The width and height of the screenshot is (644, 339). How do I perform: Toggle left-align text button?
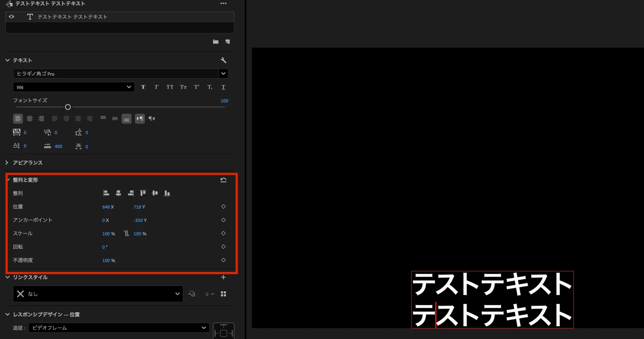(18, 119)
